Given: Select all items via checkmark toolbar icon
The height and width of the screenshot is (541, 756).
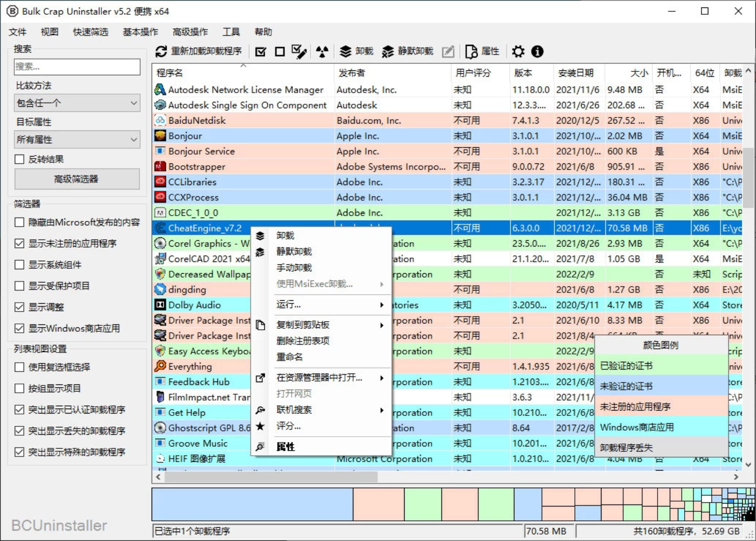Looking at the screenshot, I should [x=260, y=51].
